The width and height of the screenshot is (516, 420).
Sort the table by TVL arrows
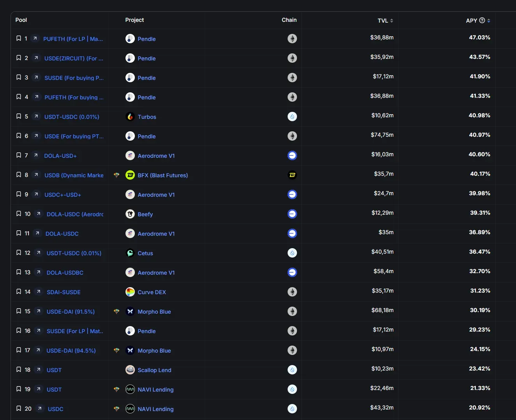[x=392, y=21]
